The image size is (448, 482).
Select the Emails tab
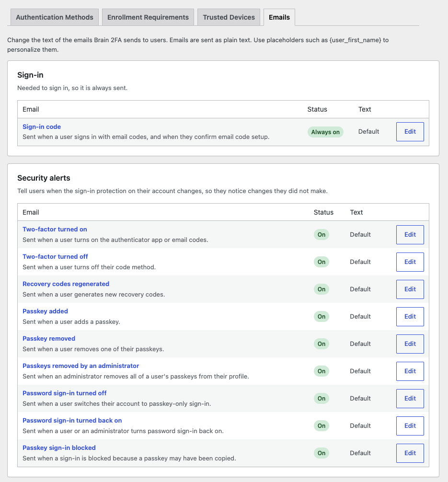(x=279, y=17)
